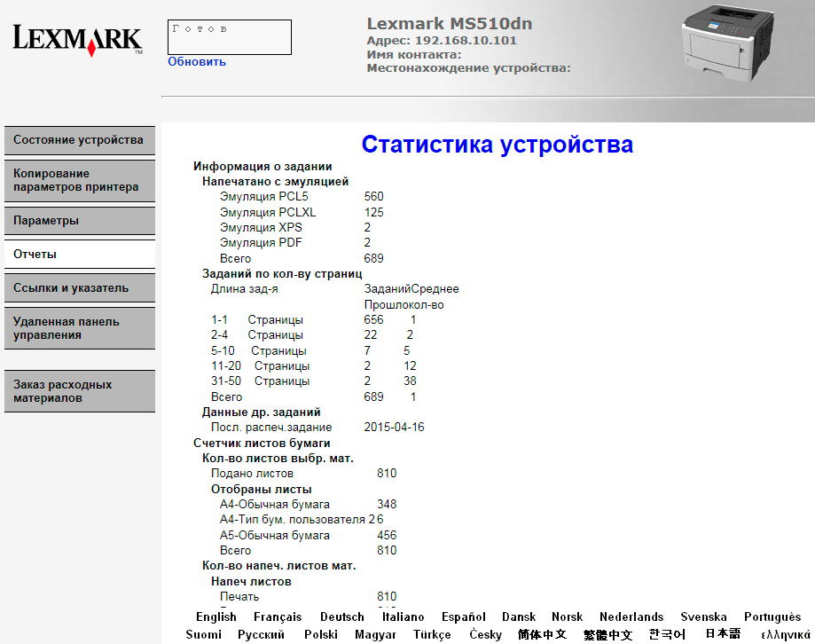Switch language to Türkçe
This screenshot has height=644, width=815.
(432, 634)
